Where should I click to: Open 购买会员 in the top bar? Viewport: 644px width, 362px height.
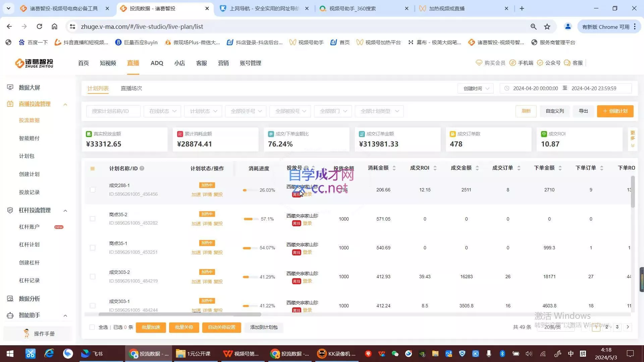pyautogui.click(x=490, y=63)
